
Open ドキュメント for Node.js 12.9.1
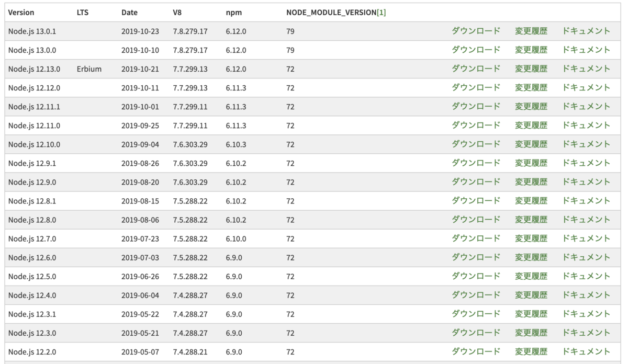click(586, 163)
